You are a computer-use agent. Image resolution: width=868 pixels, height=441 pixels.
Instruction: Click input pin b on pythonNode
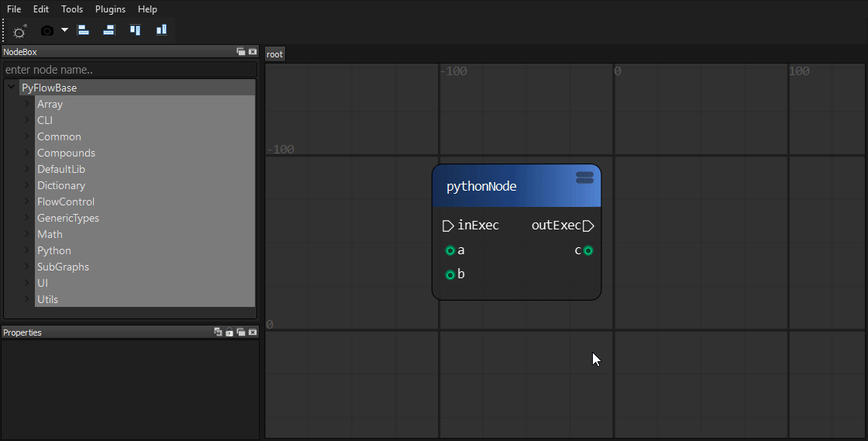click(450, 275)
